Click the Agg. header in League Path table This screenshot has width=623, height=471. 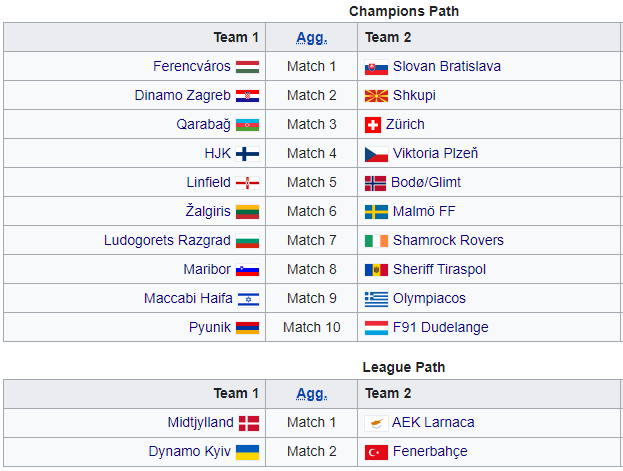(x=311, y=394)
